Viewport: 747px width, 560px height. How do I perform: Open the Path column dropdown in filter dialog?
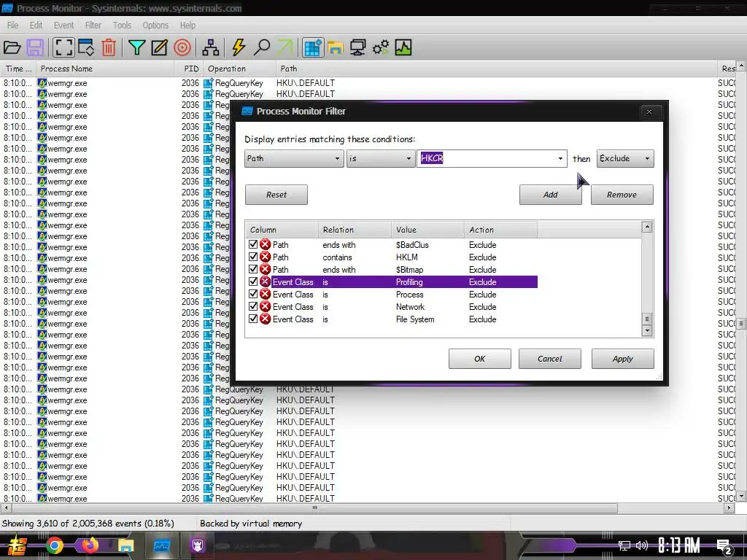tap(294, 158)
